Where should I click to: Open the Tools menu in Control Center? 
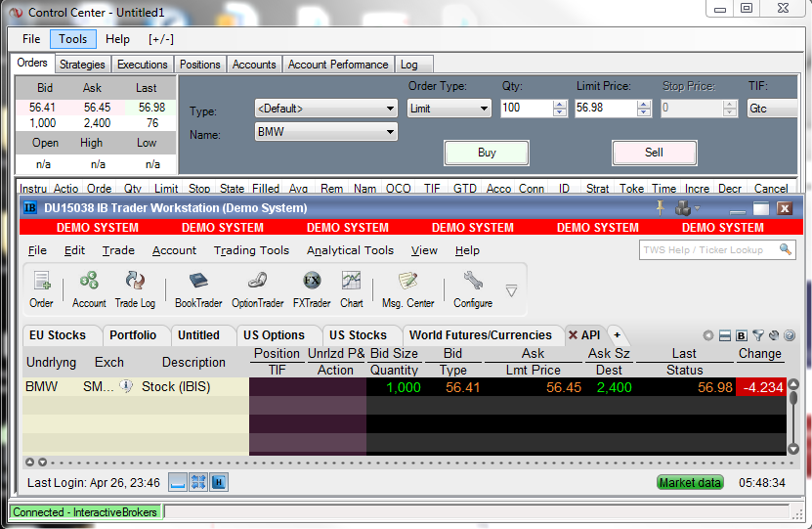point(72,39)
